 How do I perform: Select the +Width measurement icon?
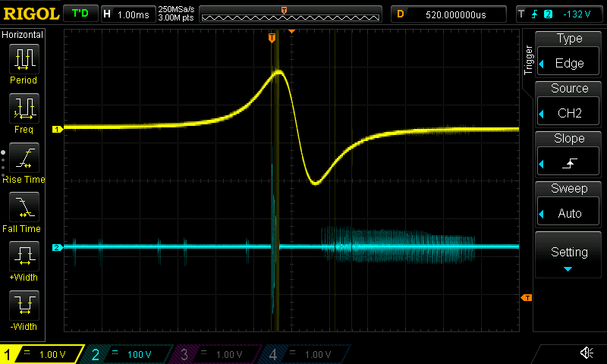[x=24, y=256]
